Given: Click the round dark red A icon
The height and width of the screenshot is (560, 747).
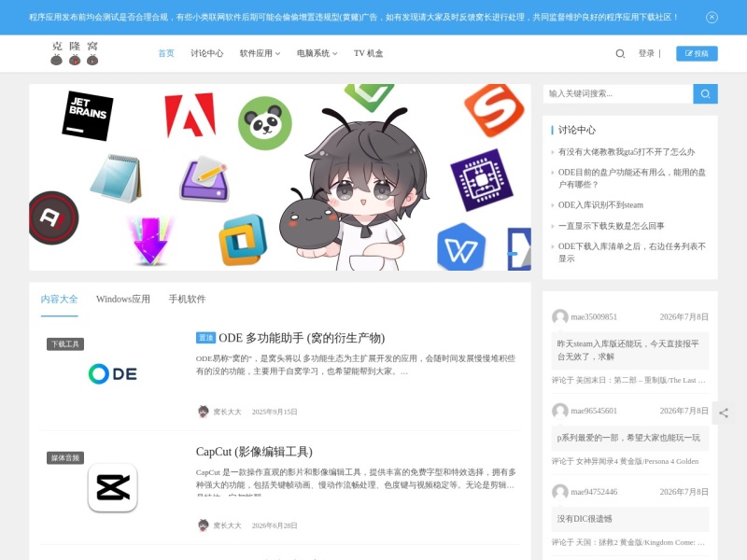Looking at the screenshot, I should pos(53,217).
